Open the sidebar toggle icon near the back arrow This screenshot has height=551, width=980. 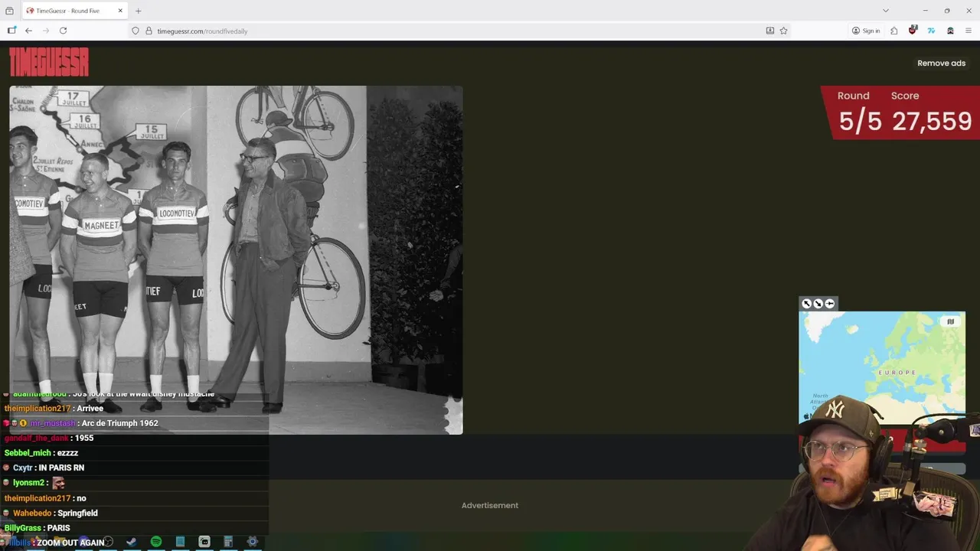click(11, 31)
